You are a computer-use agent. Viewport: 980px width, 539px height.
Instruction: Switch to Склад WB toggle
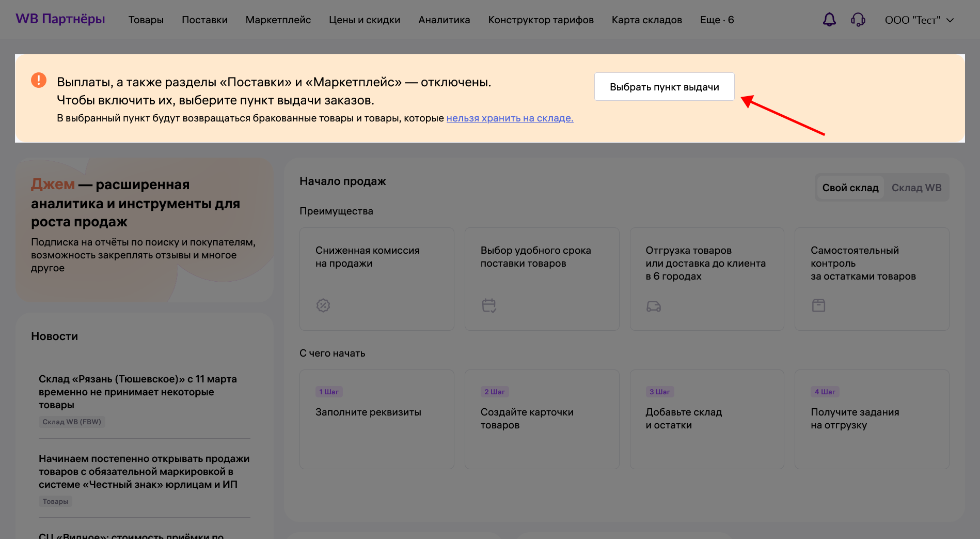coord(916,188)
